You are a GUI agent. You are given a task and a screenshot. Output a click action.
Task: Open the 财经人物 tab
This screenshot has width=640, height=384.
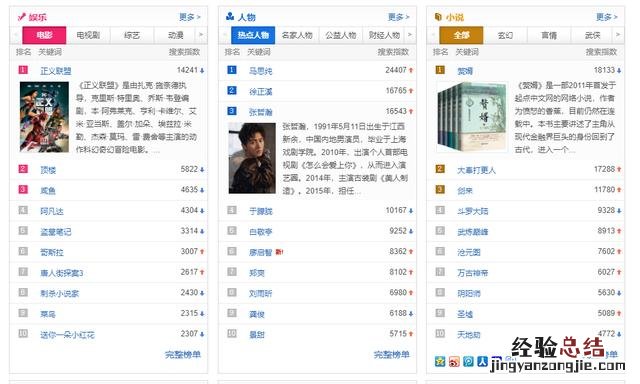click(x=384, y=36)
